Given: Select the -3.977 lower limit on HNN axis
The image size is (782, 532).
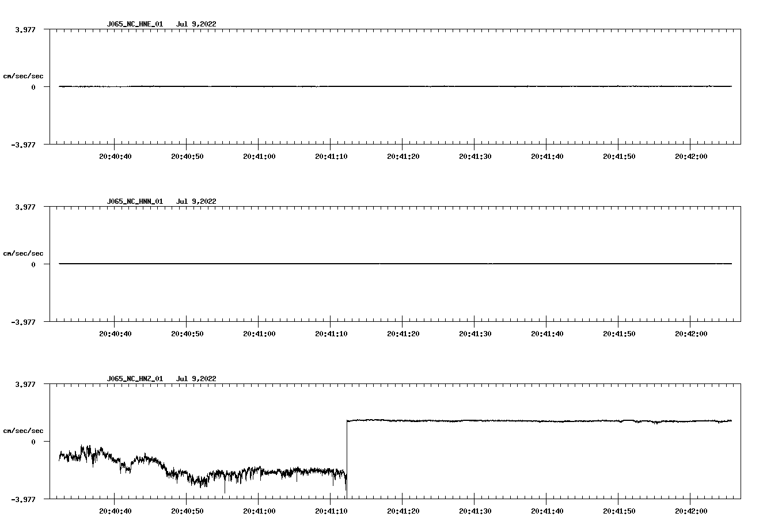Looking at the screenshot, I should coord(23,322).
